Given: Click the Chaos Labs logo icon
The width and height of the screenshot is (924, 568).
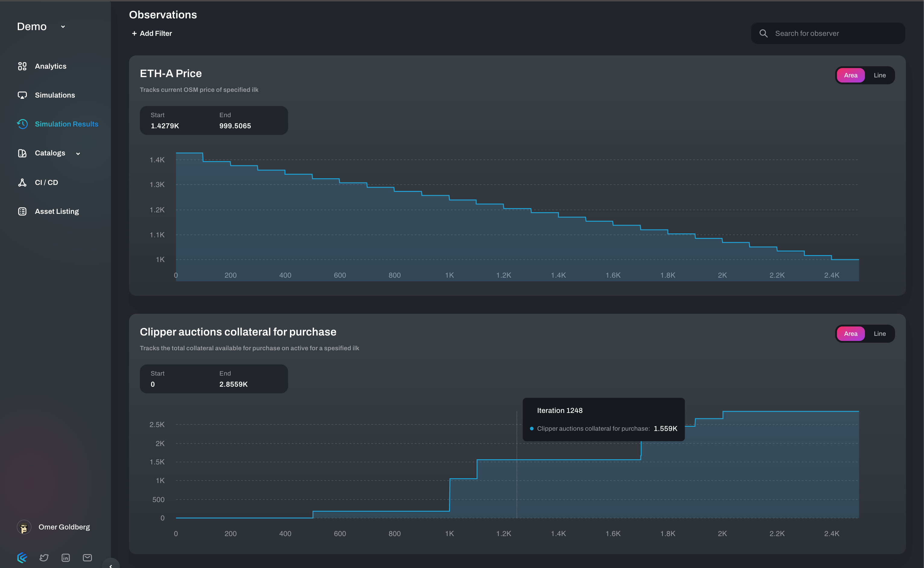Looking at the screenshot, I should click(x=22, y=557).
